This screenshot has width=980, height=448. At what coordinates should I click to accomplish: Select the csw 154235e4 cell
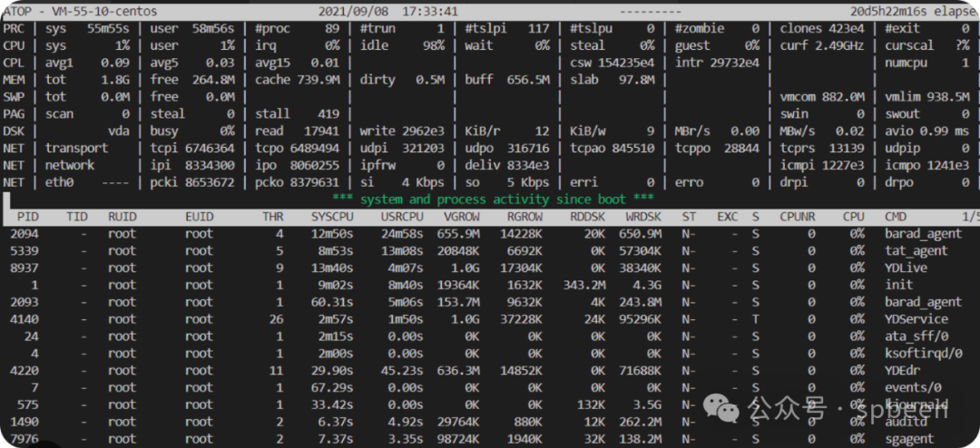click(x=612, y=63)
